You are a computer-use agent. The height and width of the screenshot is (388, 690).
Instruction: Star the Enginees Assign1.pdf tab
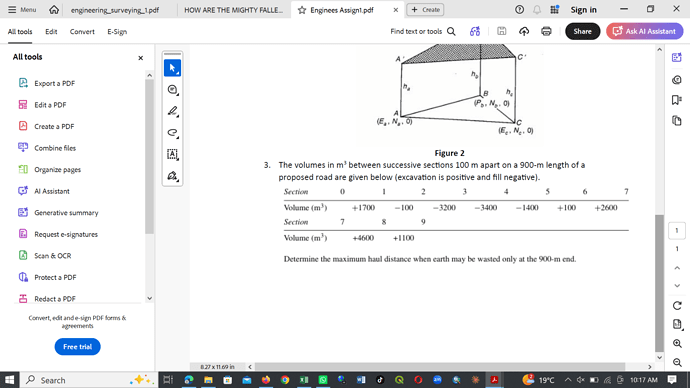[302, 10]
